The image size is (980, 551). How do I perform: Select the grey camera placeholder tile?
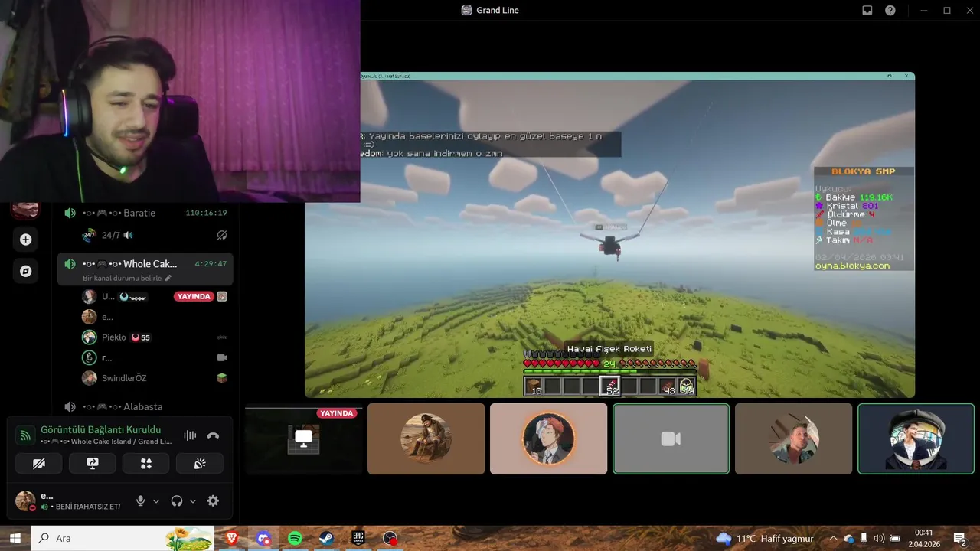[x=671, y=439]
